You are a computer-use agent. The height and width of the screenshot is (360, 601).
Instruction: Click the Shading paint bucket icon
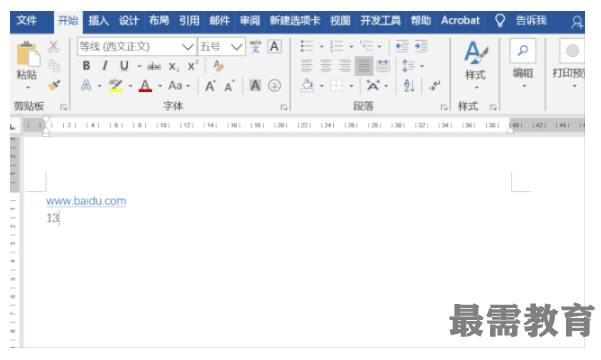point(307,85)
